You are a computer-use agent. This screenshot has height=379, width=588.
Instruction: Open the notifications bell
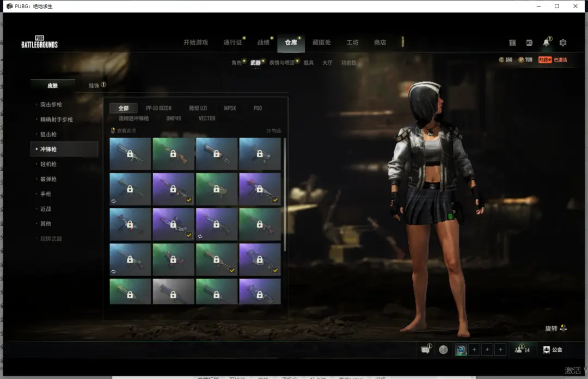[x=546, y=42]
